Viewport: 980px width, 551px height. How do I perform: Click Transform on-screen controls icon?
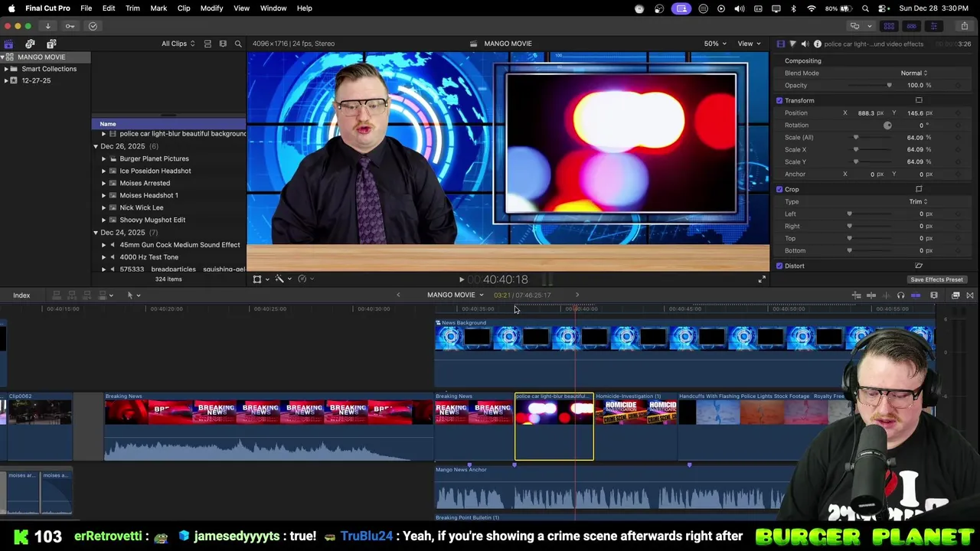click(x=919, y=100)
